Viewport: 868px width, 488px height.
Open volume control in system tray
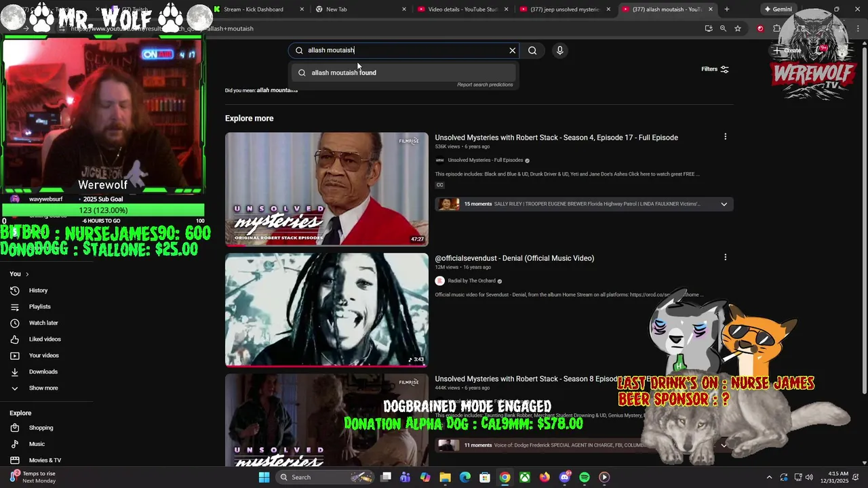809,477
